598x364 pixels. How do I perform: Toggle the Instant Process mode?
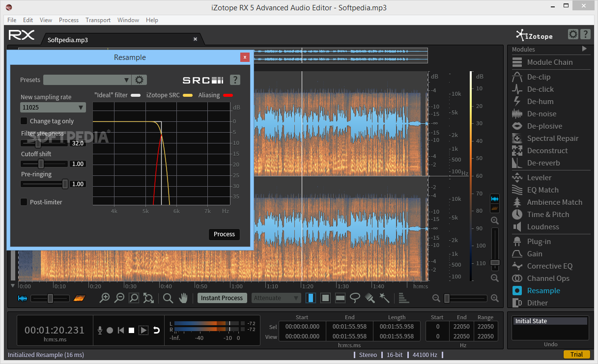(x=222, y=298)
